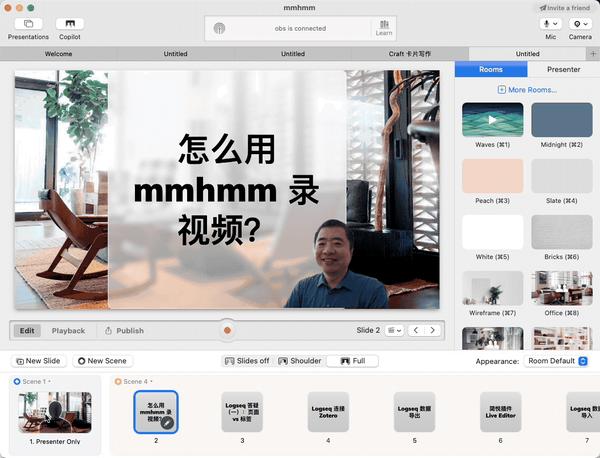Select the Bricks room
600x458 pixels.
562,232
